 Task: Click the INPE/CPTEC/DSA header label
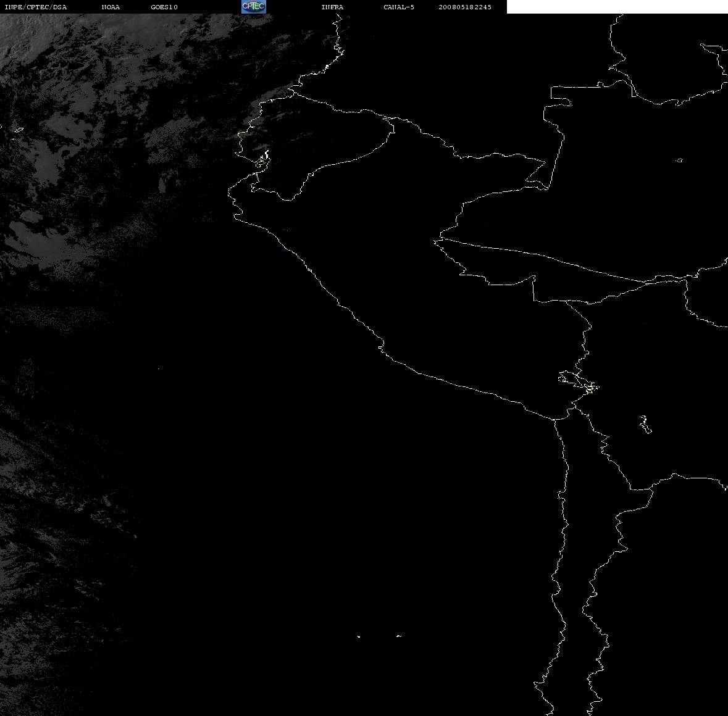point(35,7)
